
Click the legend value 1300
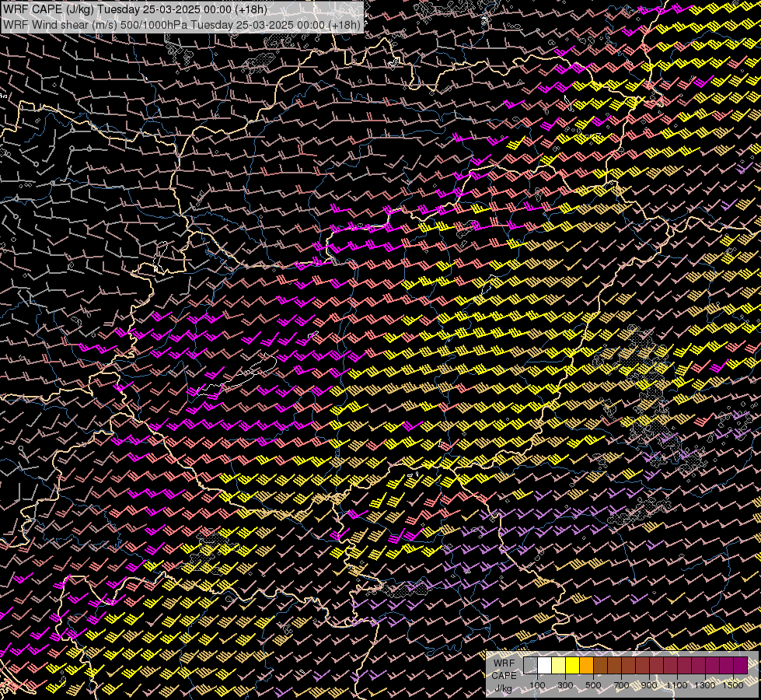(705, 685)
